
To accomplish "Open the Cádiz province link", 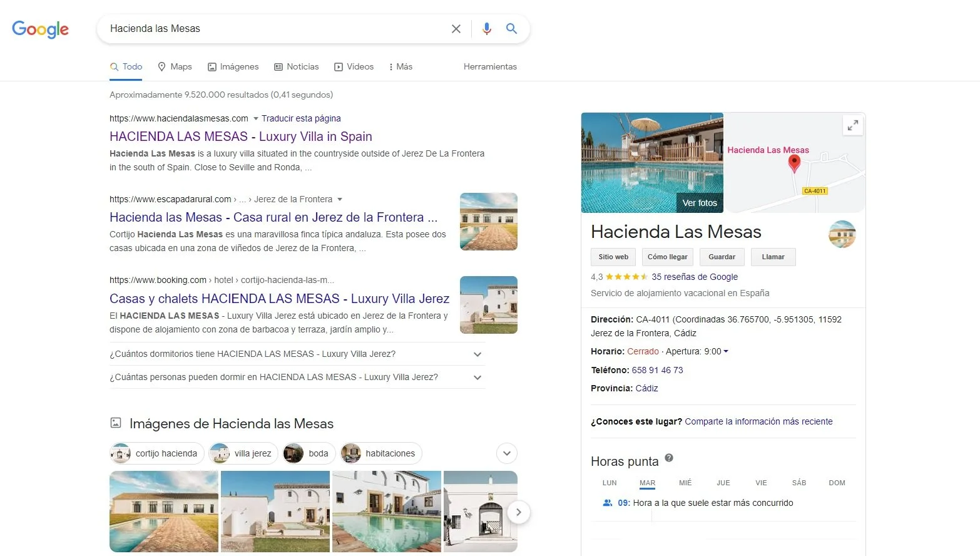I will (x=646, y=388).
